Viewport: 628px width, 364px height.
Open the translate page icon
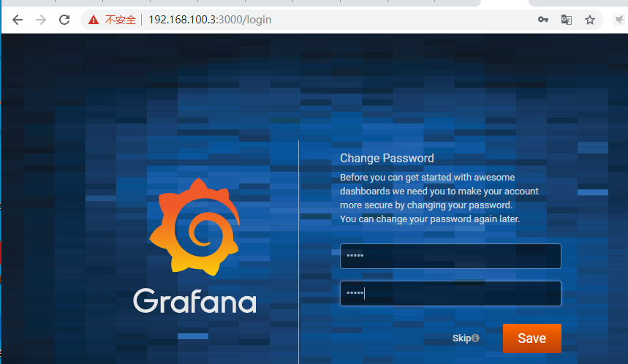click(x=567, y=20)
